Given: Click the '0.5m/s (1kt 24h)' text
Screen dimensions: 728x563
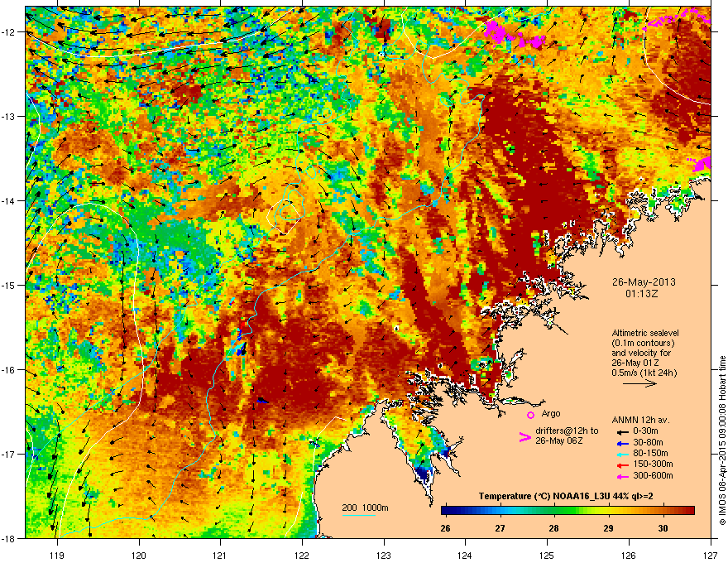Looking at the screenshot, I should [x=644, y=373].
